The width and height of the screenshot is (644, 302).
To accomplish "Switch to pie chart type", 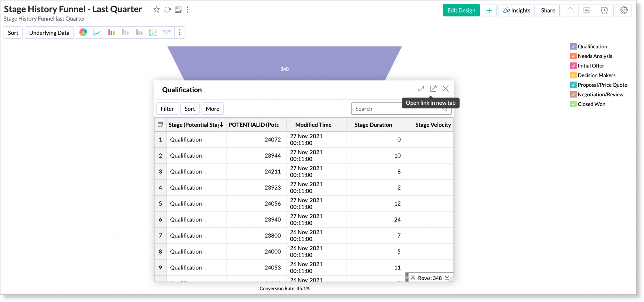I will [83, 32].
